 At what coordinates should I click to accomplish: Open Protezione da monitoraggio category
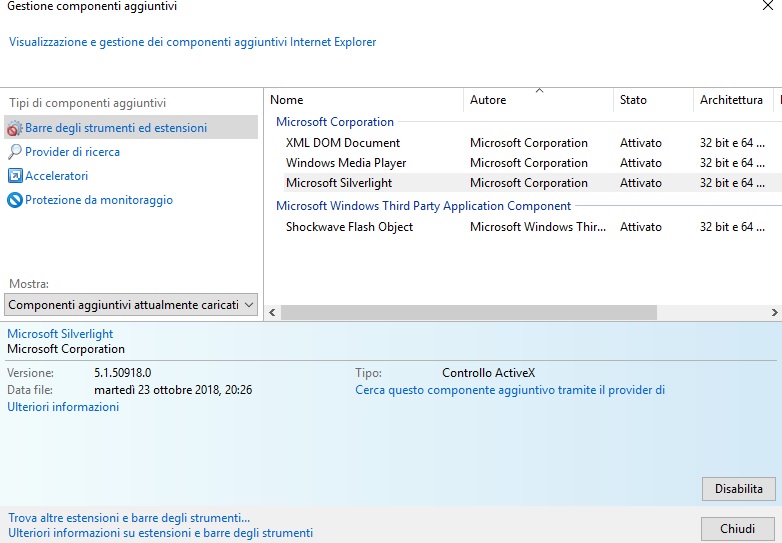[99, 200]
